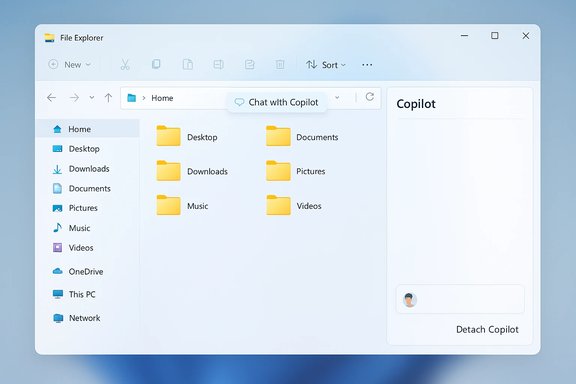Click the Delete trash icon in toolbar
Screen dimensions: 576x384
pyautogui.click(x=280, y=65)
